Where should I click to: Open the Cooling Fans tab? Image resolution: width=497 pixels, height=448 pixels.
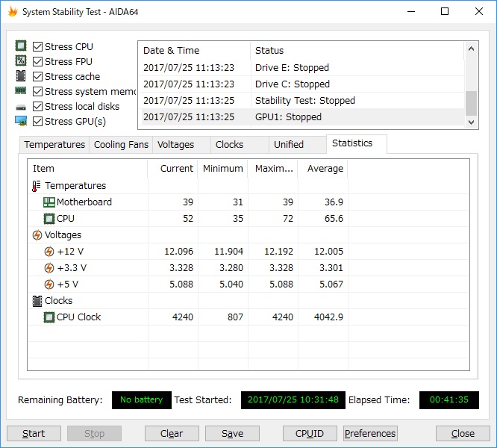[x=121, y=145]
